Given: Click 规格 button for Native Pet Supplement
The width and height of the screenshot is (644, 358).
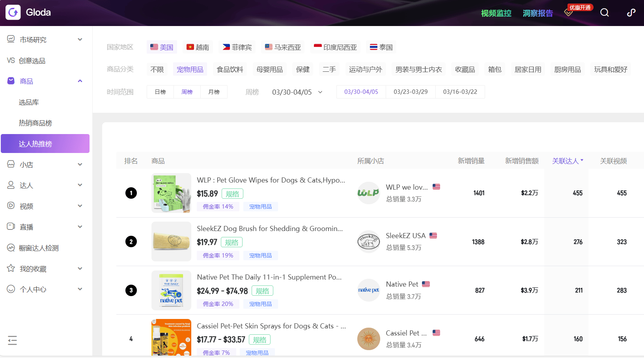Looking at the screenshot, I should (262, 291).
